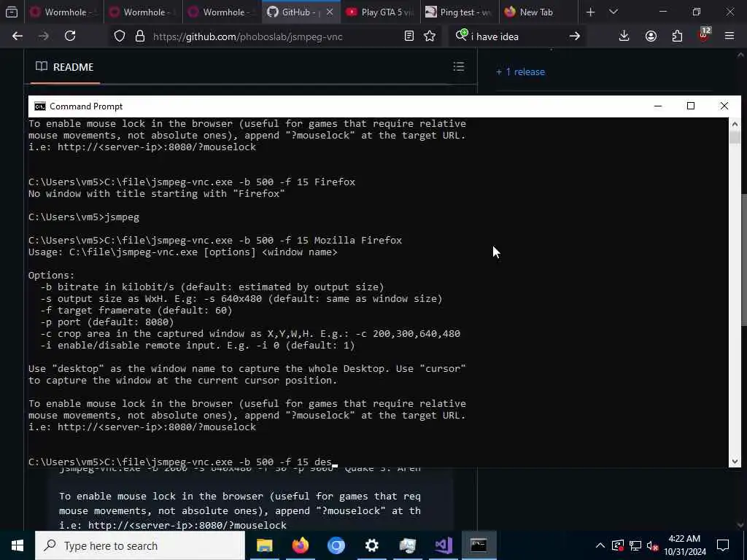Open Firefox extensions puzzle icon

677,36
